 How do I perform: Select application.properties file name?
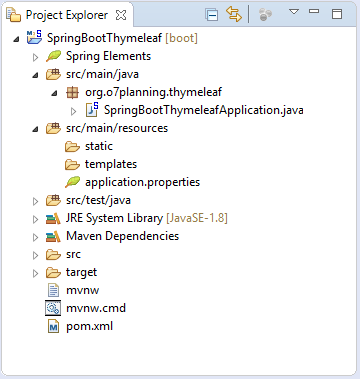point(142,182)
